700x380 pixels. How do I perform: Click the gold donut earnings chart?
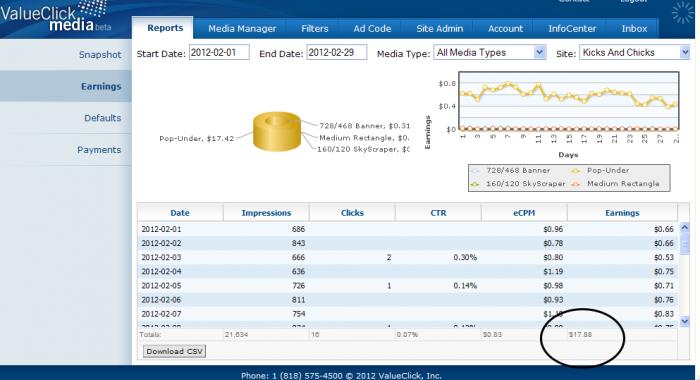click(277, 131)
